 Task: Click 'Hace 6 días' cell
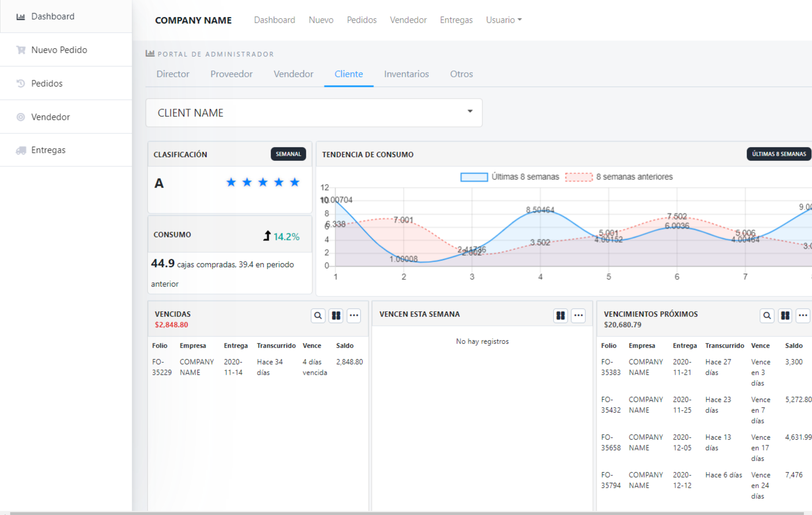coord(724,475)
